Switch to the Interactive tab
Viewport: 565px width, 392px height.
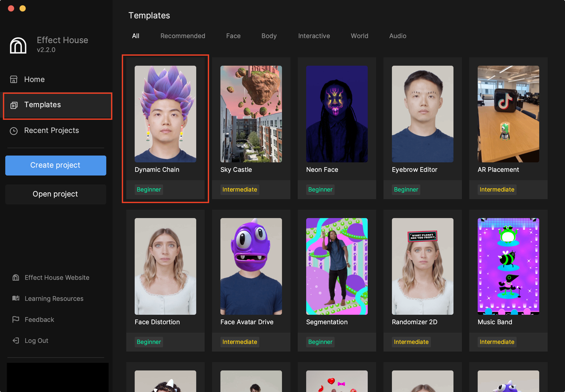point(314,36)
